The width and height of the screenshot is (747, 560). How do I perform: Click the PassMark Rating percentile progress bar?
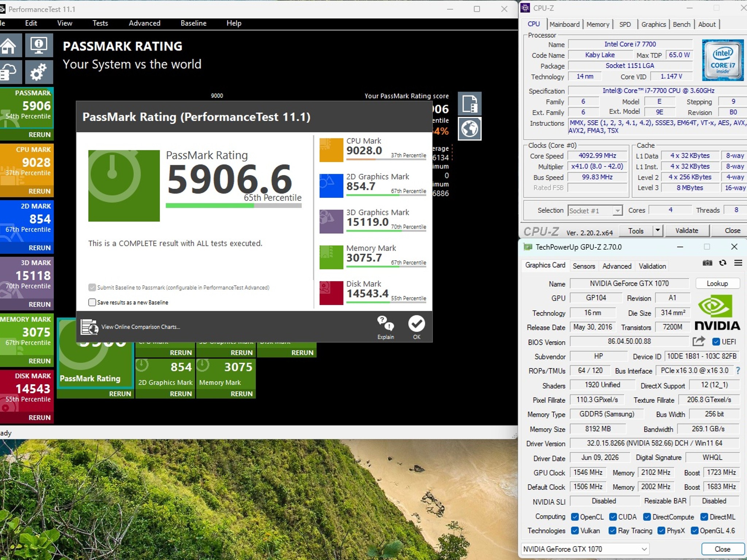click(x=233, y=206)
